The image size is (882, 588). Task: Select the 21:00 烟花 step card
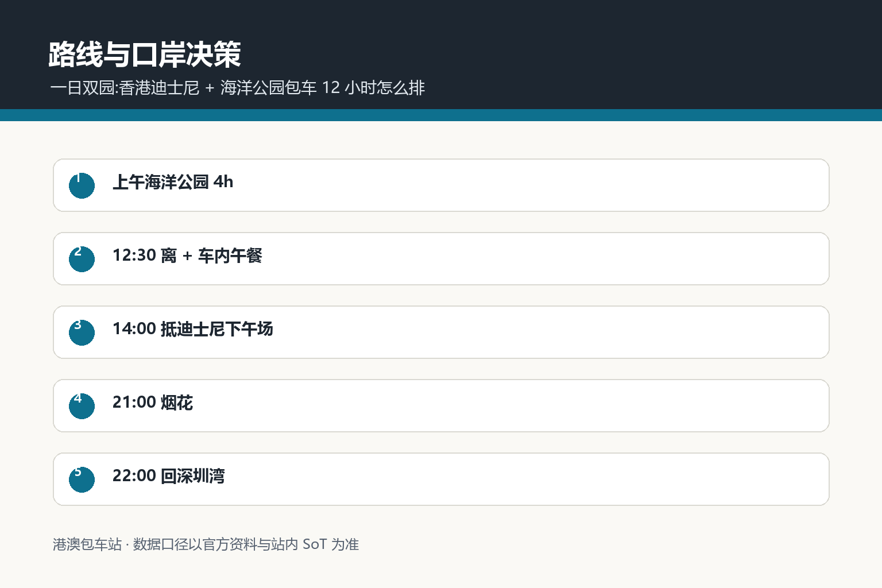(441, 405)
